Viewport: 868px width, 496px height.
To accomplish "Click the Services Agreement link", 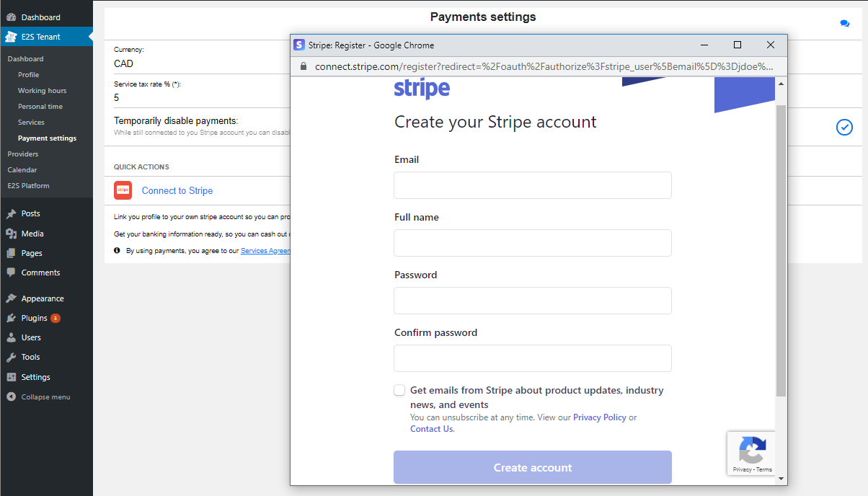I will click(x=265, y=251).
